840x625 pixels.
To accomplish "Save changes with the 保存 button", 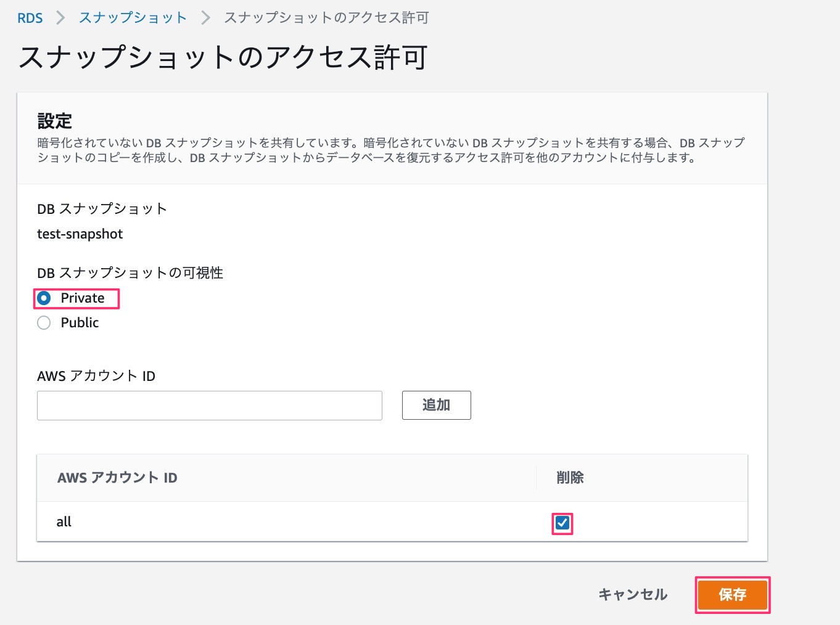I will click(x=732, y=595).
